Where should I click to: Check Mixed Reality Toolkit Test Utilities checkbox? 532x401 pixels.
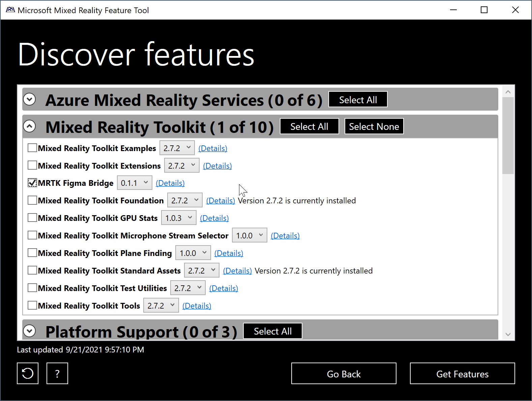[x=32, y=288]
